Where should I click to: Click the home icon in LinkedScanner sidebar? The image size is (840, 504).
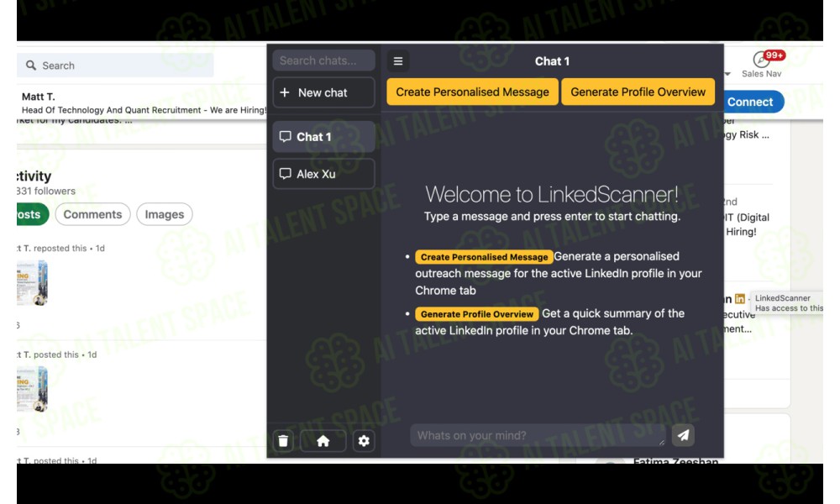pyautogui.click(x=323, y=441)
